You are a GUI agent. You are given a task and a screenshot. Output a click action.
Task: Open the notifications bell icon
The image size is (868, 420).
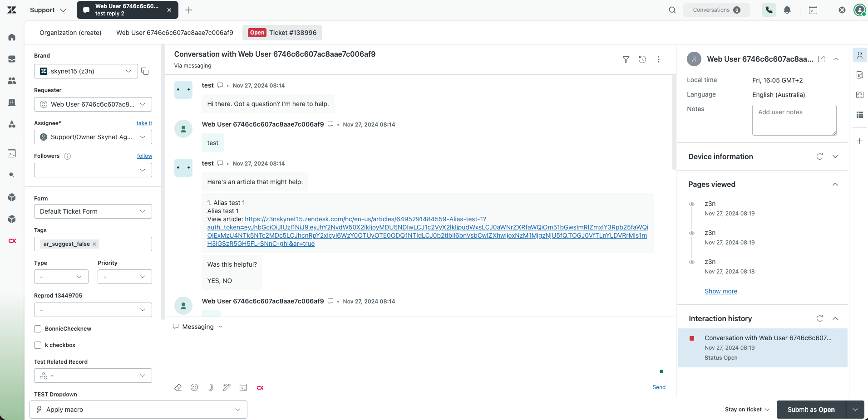point(787,10)
